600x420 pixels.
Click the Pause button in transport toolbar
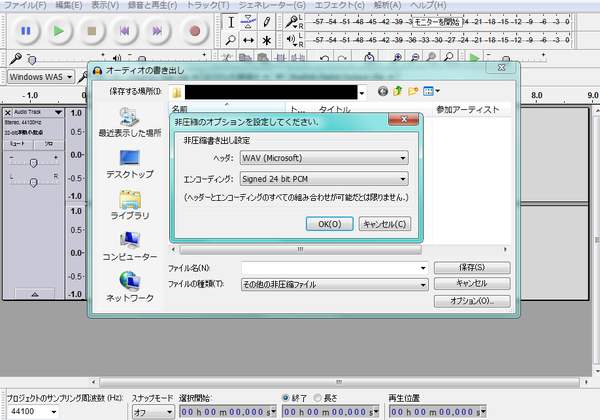(26, 31)
